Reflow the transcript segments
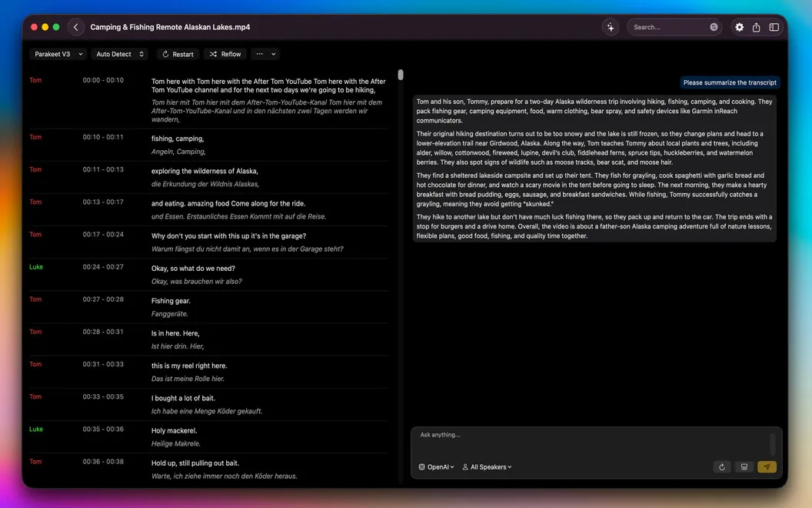The height and width of the screenshot is (508, 812). click(x=225, y=54)
